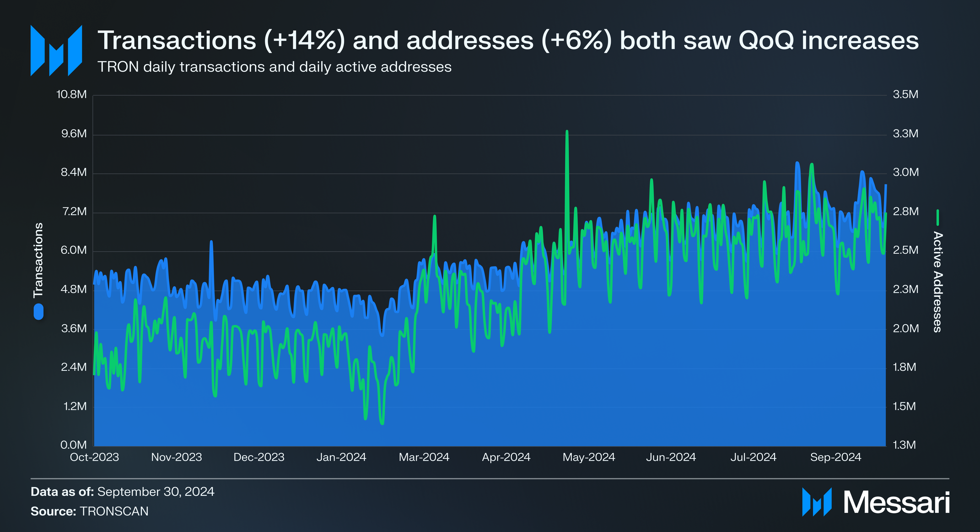Click the Jan-2024 x-axis label
The height and width of the screenshot is (532, 980).
coord(341,457)
